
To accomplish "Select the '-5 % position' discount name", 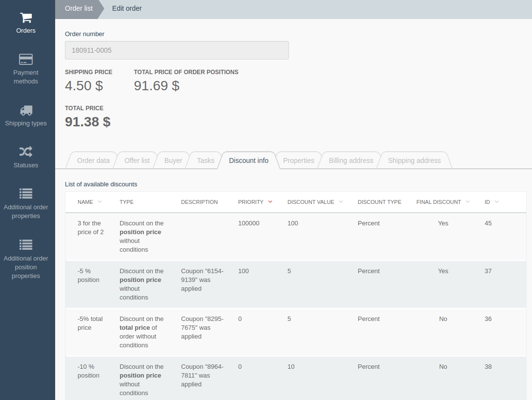I will (88, 275).
